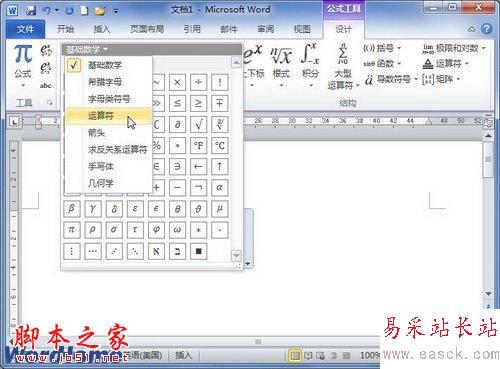Insert the division sign symbol
The image size is (500, 369).
tap(199, 82)
